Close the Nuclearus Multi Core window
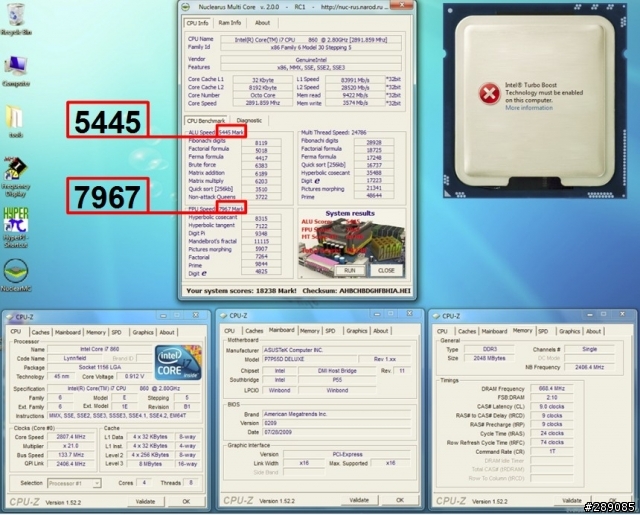 pos(402,5)
